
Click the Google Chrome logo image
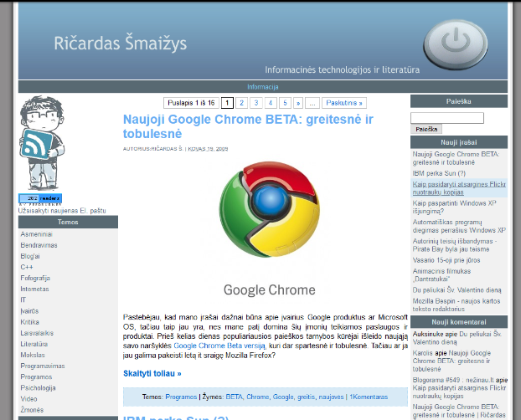tap(270, 209)
